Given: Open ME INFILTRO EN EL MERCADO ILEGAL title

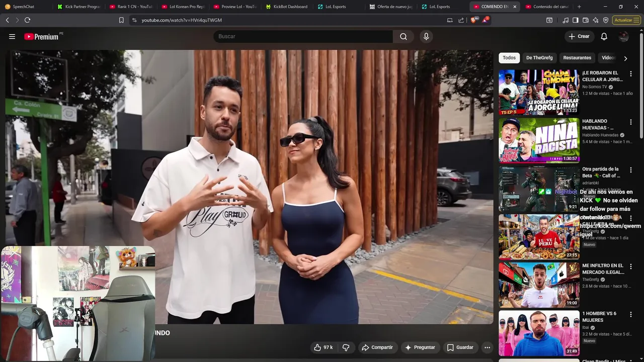Looking at the screenshot, I should click(x=603, y=268).
